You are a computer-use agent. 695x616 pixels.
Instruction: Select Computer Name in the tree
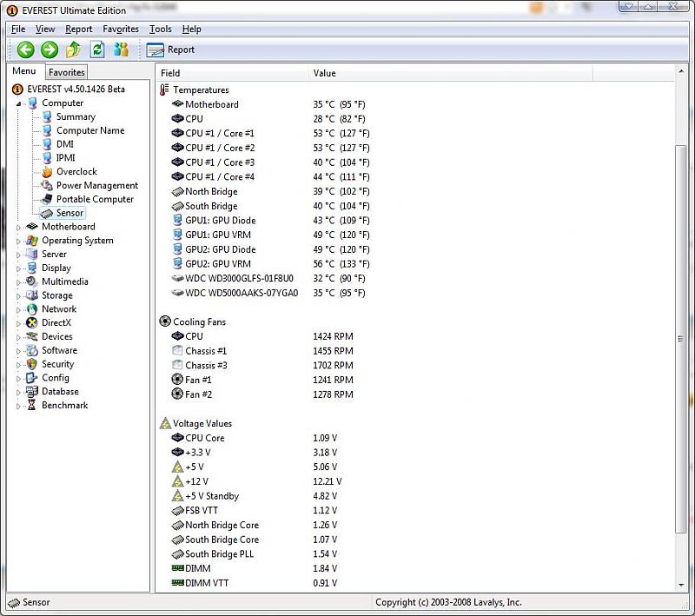pos(90,130)
